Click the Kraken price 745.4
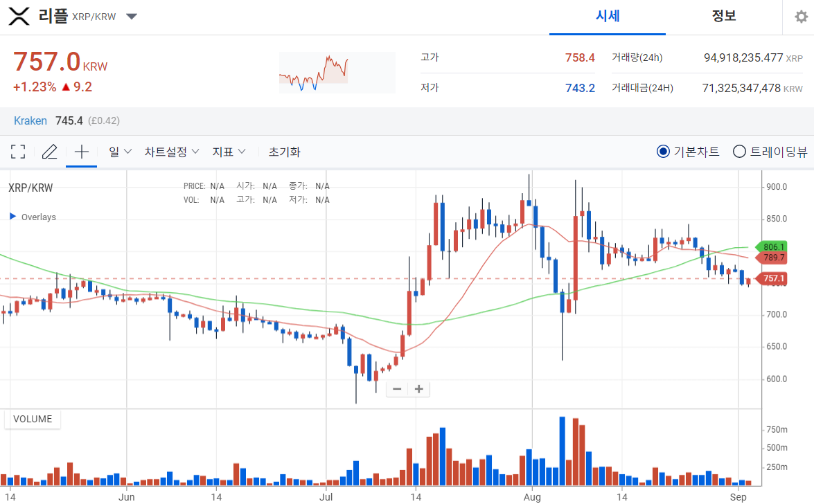 (69, 121)
